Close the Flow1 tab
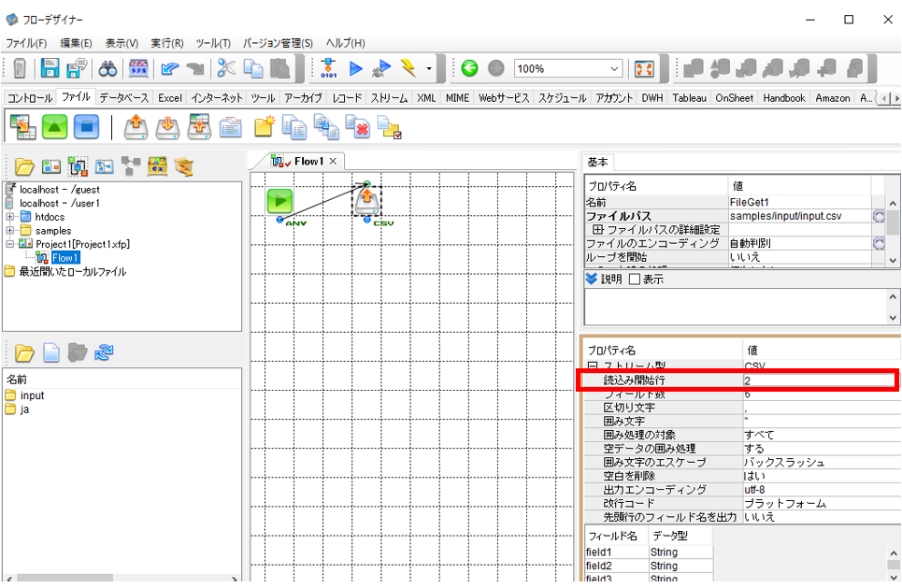This screenshot has width=902, height=588. click(333, 162)
